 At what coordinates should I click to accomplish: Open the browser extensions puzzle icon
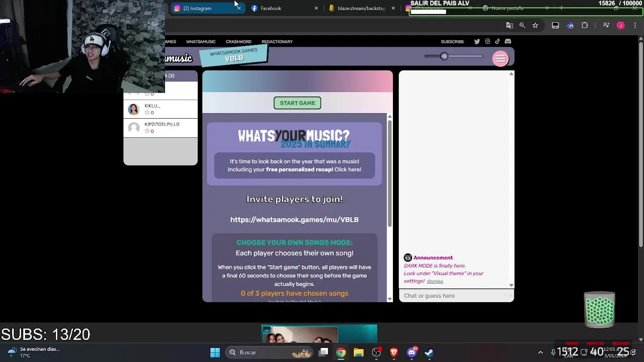(585, 25)
